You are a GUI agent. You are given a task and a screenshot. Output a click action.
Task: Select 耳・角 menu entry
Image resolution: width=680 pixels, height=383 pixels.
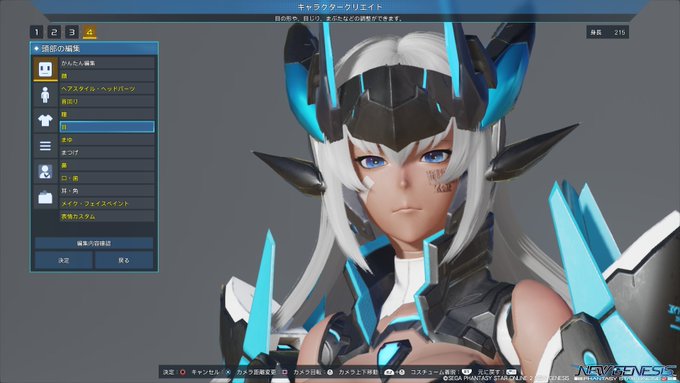click(107, 190)
